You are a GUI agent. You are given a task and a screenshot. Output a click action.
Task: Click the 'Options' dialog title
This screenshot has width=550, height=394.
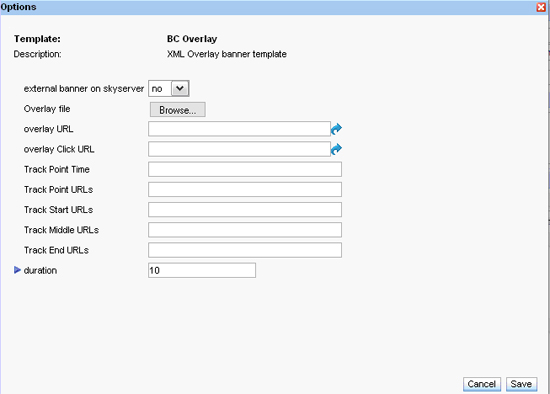click(18, 7)
